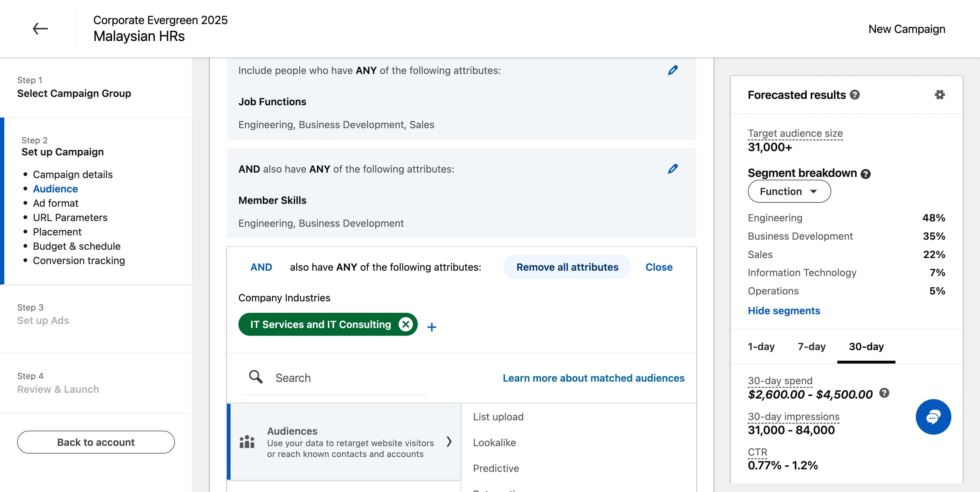Viewport: 980px width, 492px height.
Task: Select Lookalike audience option
Action: click(494, 442)
